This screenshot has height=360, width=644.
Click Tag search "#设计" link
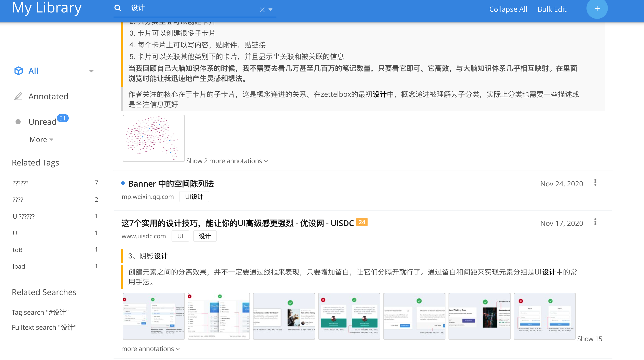(40, 312)
